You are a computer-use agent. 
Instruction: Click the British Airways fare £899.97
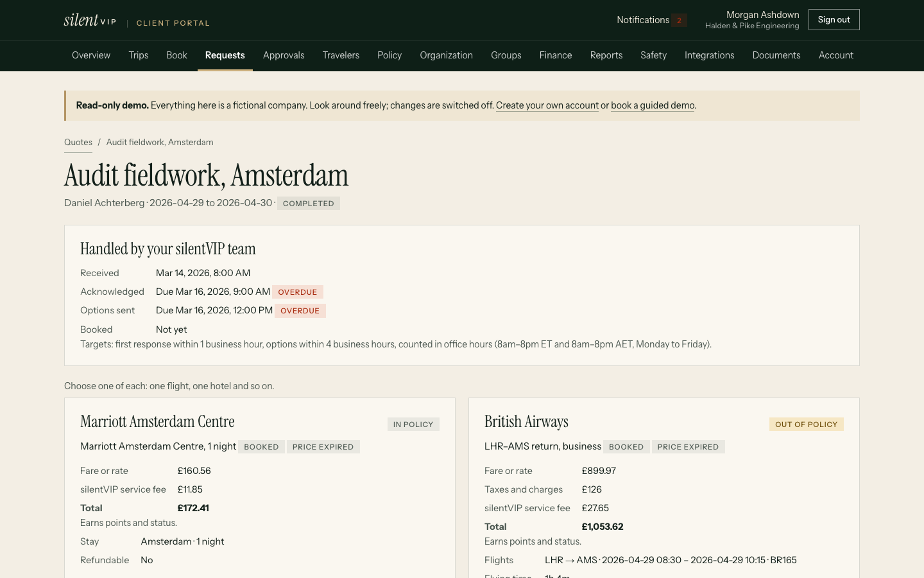coord(599,471)
